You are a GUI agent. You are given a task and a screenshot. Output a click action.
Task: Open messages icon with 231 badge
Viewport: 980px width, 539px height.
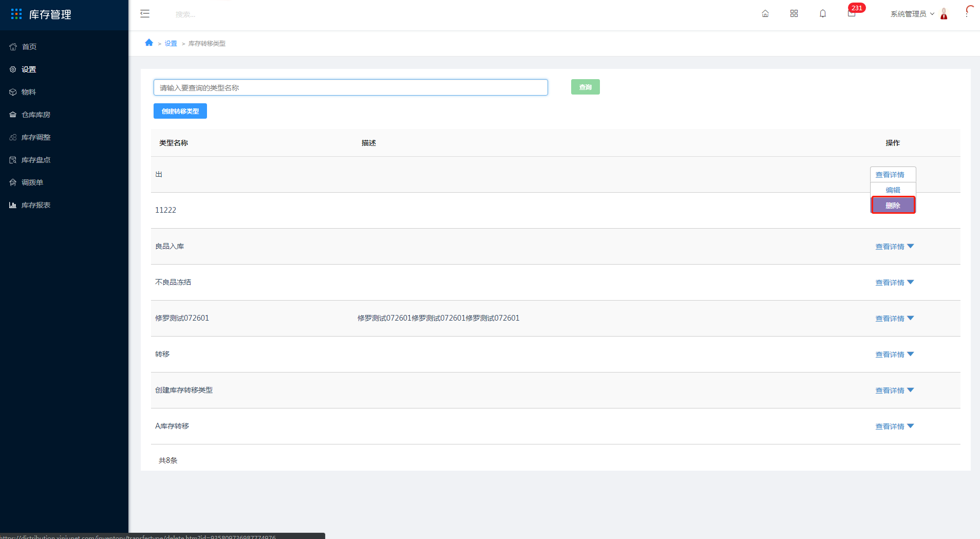click(853, 12)
